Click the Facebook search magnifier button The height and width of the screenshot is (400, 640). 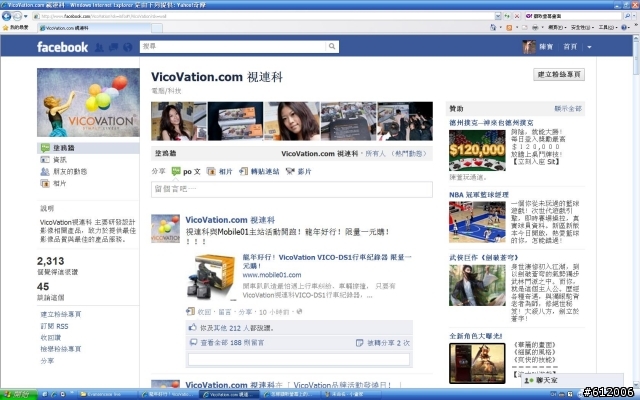tap(332, 47)
